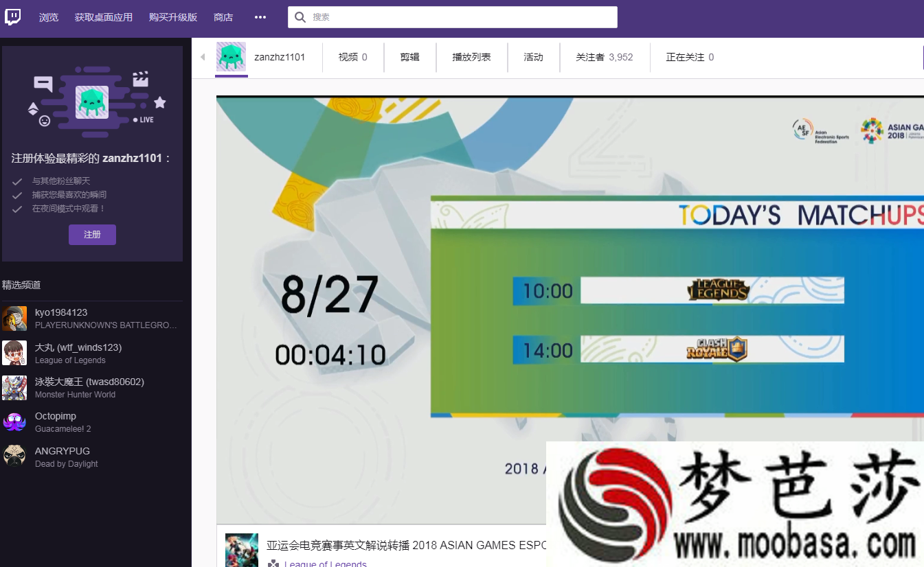Click the live stream video player
The width and height of the screenshot is (924, 567).
(x=570, y=309)
